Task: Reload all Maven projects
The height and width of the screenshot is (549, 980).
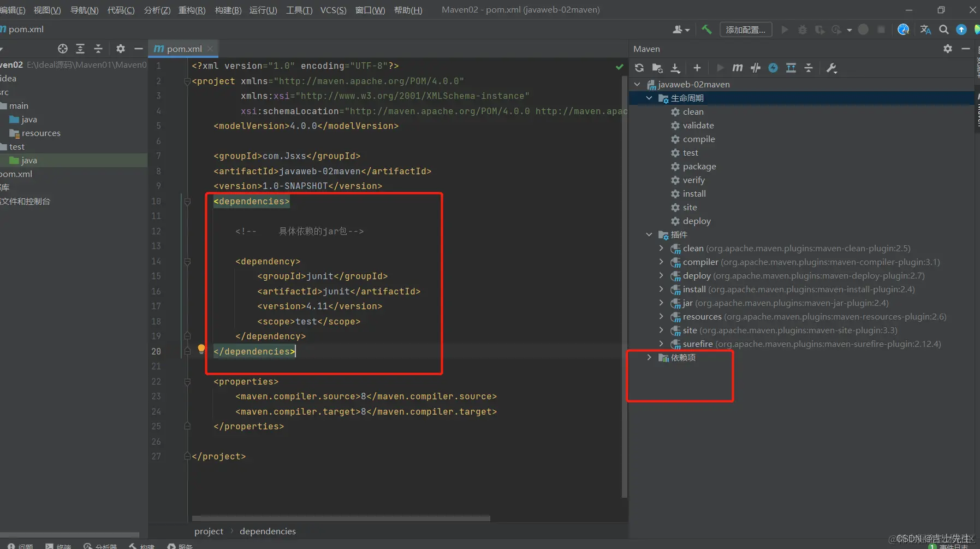Action: pyautogui.click(x=639, y=68)
